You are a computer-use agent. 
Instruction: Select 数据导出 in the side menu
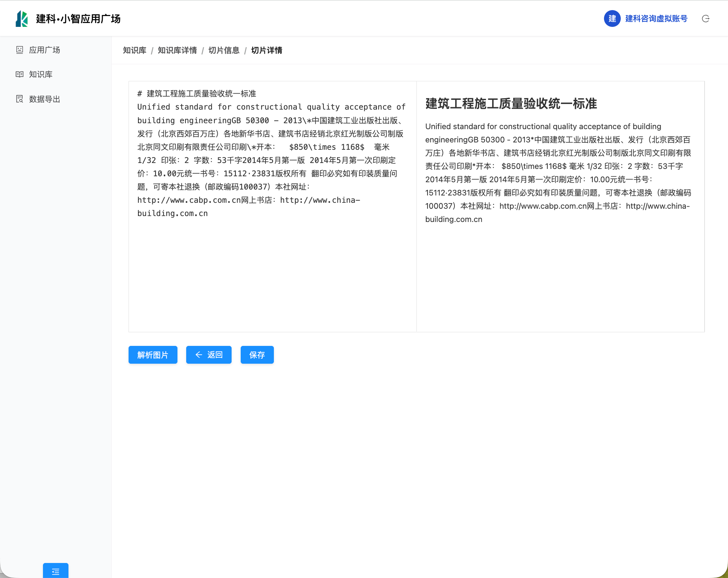pyautogui.click(x=44, y=99)
